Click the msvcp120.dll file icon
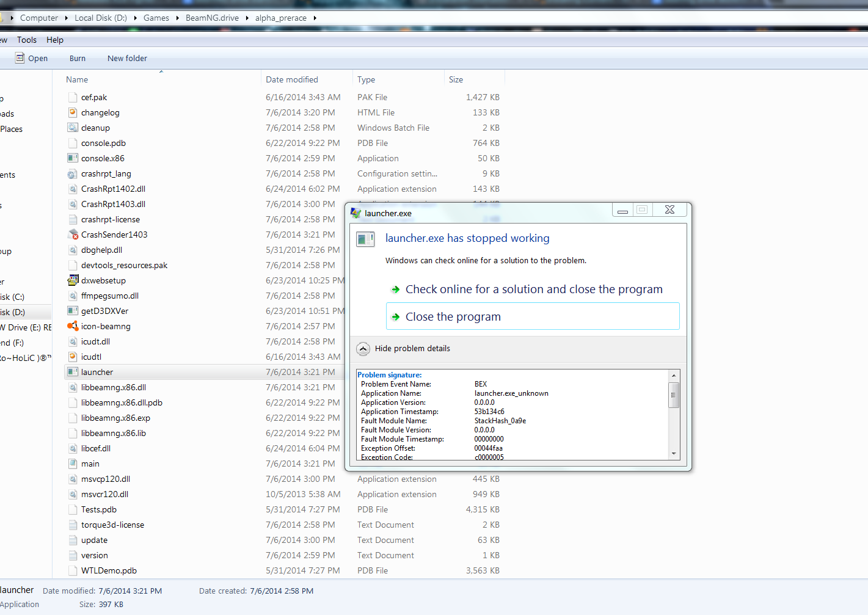This screenshot has height=615, width=868. (x=73, y=479)
